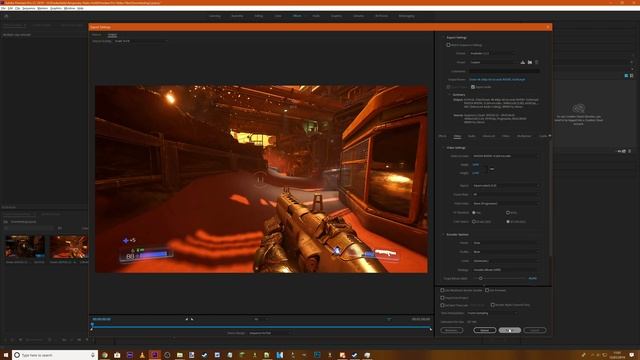The width and height of the screenshot is (640, 360).
Task: Collapse the Export Settings section
Action: coord(443,38)
